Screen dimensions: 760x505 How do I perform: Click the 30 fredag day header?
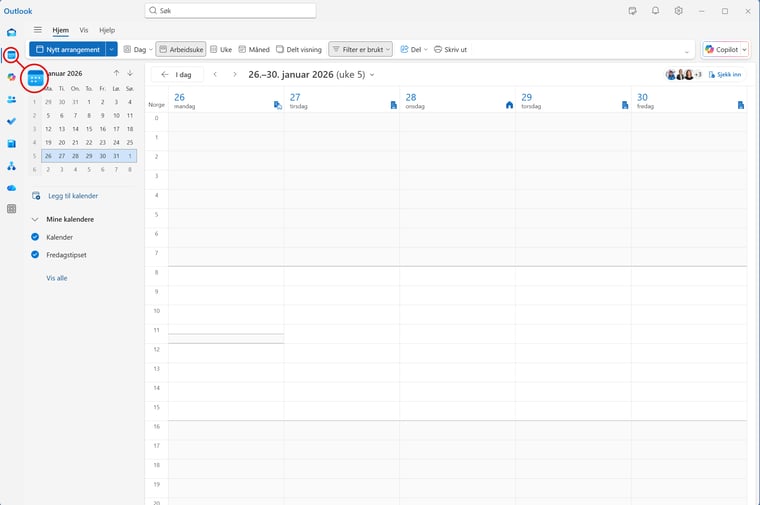689,100
